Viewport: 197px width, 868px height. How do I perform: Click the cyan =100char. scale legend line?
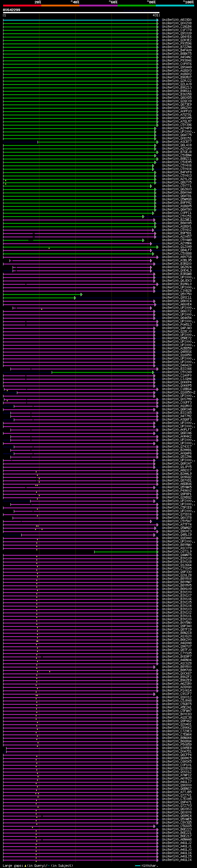click(x=138, y=866)
